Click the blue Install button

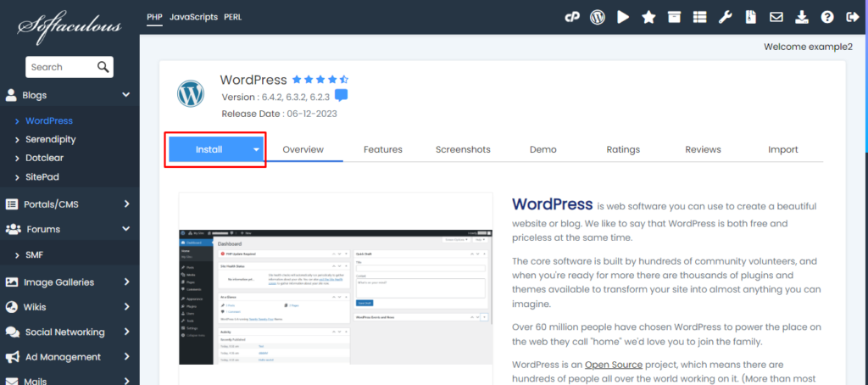pyautogui.click(x=209, y=149)
